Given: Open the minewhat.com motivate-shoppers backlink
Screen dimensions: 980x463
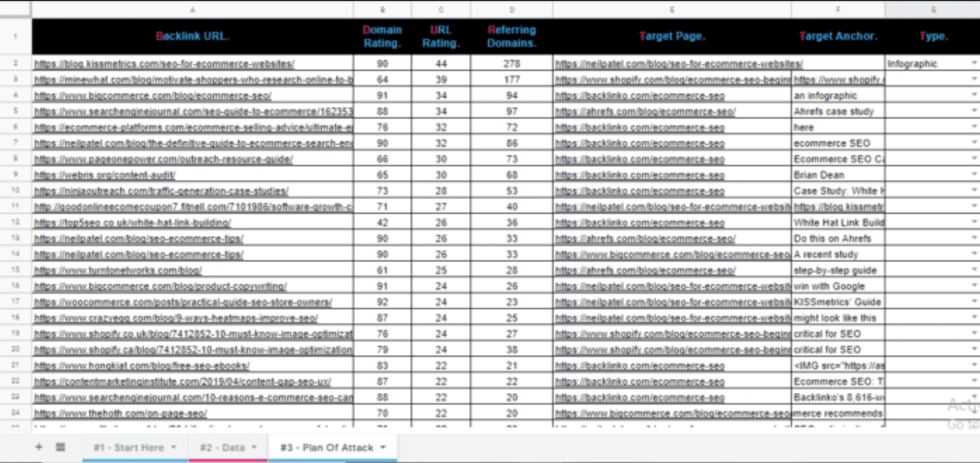Looking at the screenshot, I should (193, 80).
